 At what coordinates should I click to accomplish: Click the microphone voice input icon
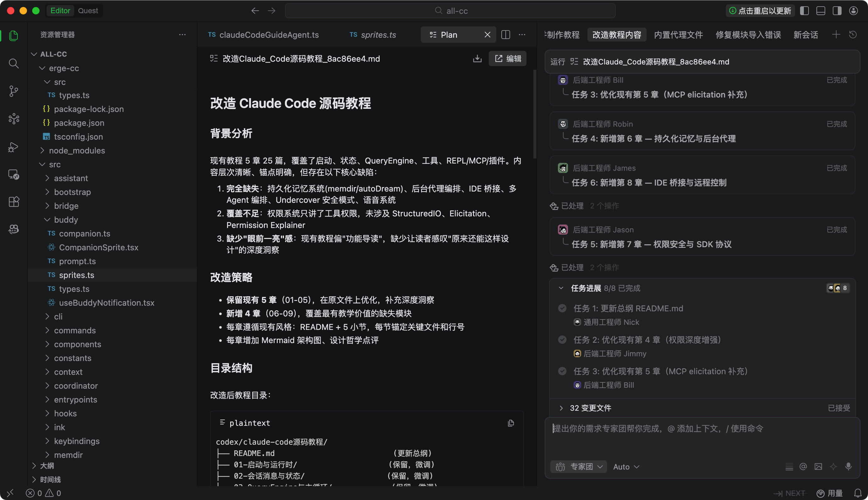(x=848, y=466)
